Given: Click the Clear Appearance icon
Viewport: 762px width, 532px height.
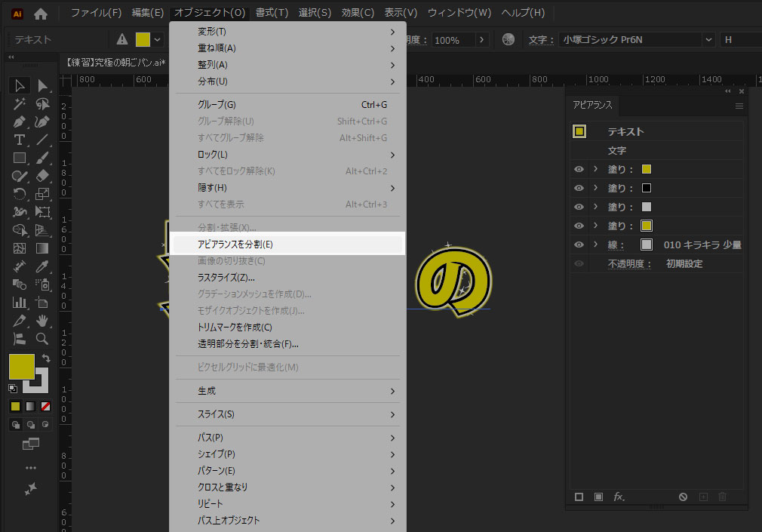Looking at the screenshot, I should (683, 497).
